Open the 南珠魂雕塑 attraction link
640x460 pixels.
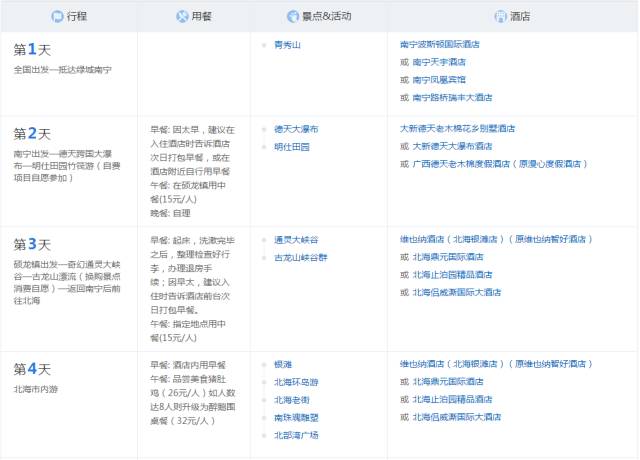pos(296,418)
